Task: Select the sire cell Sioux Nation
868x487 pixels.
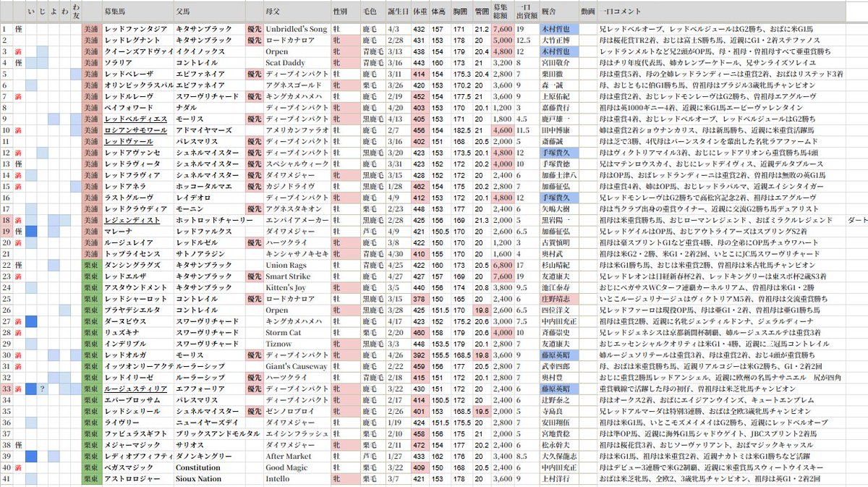Action: pyautogui.click(x=200, y=478)
